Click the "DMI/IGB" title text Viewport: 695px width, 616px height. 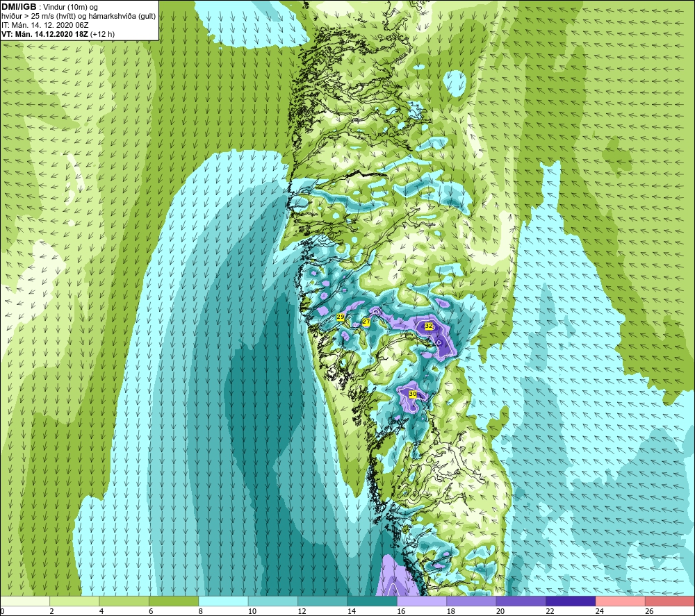point(19,7)
